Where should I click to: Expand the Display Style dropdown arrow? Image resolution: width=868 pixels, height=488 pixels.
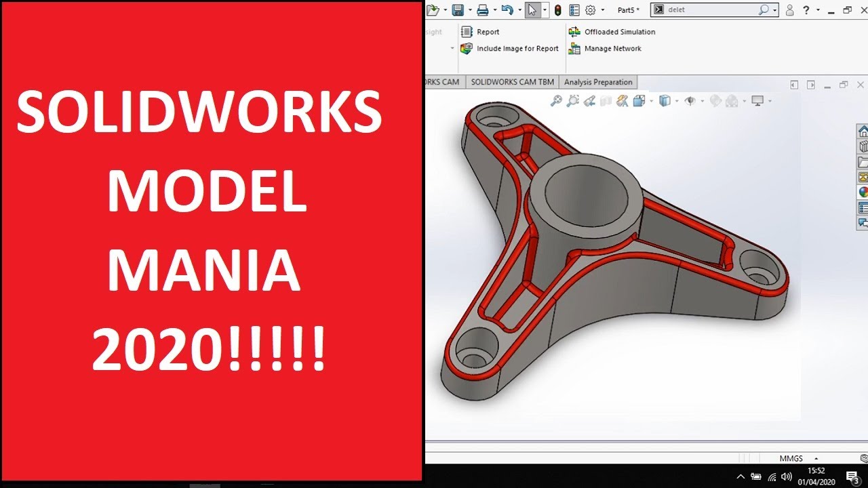click(x=677, y=101)
